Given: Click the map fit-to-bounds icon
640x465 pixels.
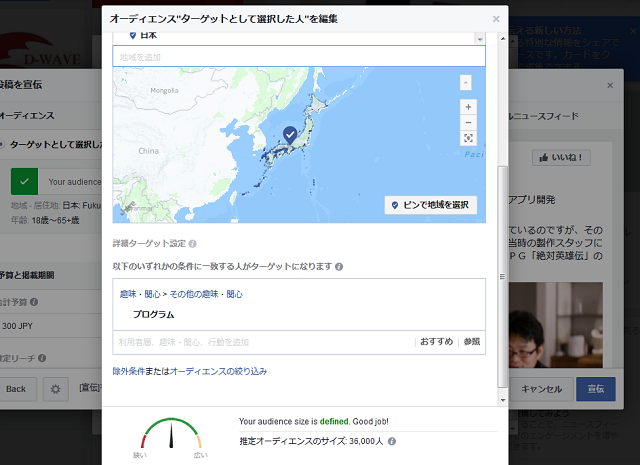Looking at the screenshot, I should [467, 138].
